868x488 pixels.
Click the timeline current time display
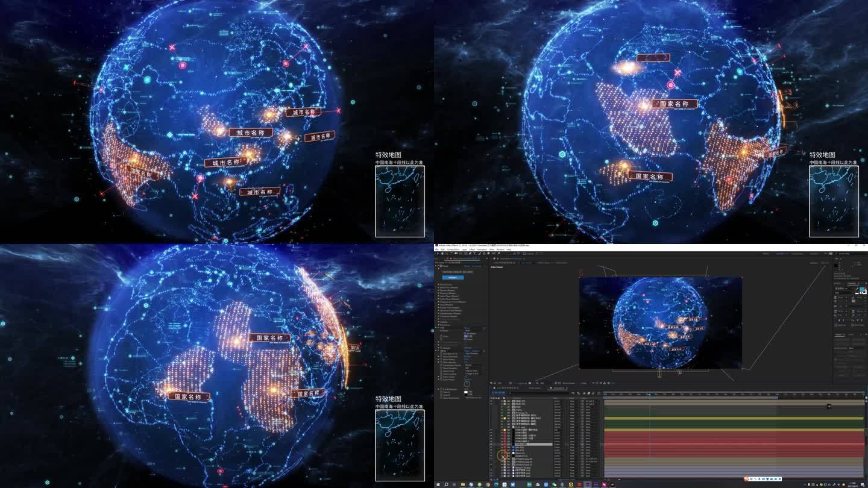pyautogui.click(x=497, y=392)
